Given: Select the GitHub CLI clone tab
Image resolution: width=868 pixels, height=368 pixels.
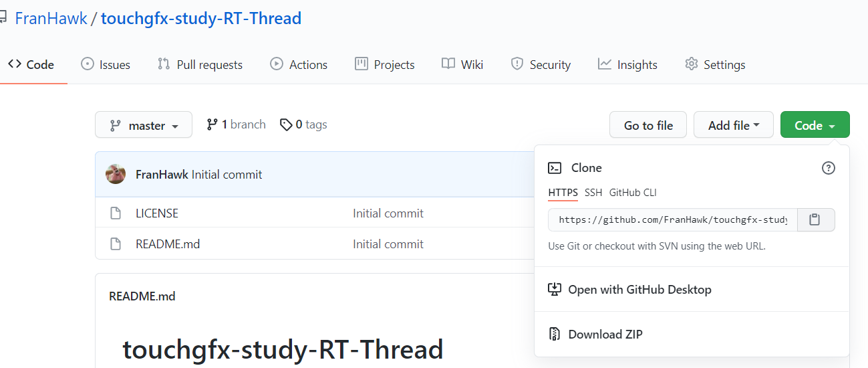Looking at the screenshot, I should (633, 193).
